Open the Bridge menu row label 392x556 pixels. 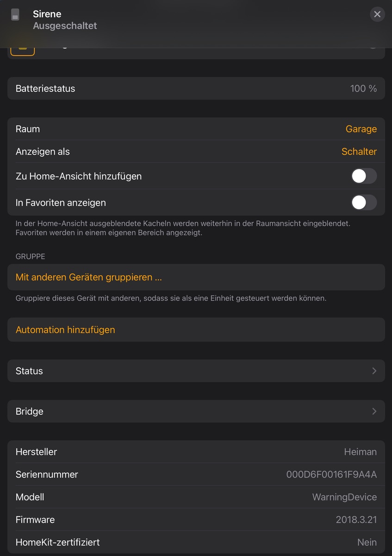coord(30,411)
